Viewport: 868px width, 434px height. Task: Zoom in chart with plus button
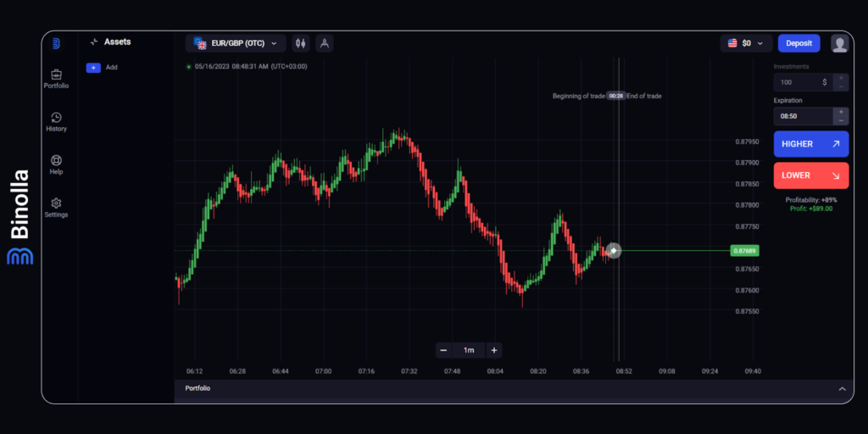click(x=494, y=350)
